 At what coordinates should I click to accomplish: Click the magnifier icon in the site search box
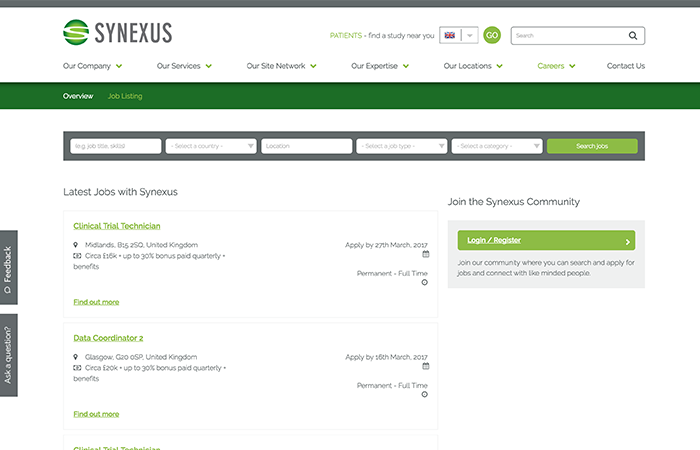pos(633,36)
